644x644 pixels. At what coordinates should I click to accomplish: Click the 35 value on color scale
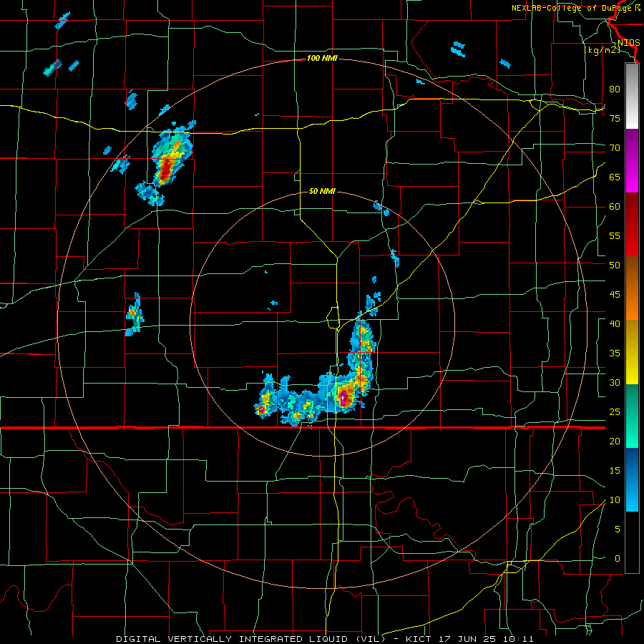(615, 353)
